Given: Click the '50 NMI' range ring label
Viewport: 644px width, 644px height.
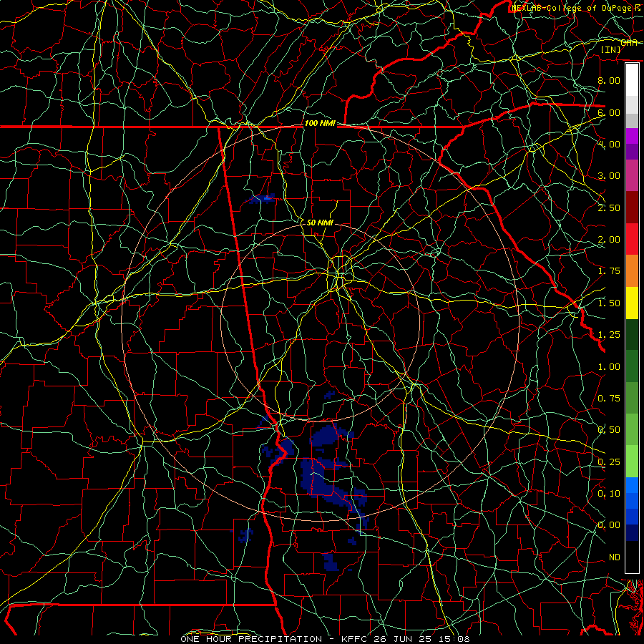Looking at the screenshot, I should coord(320,223).
